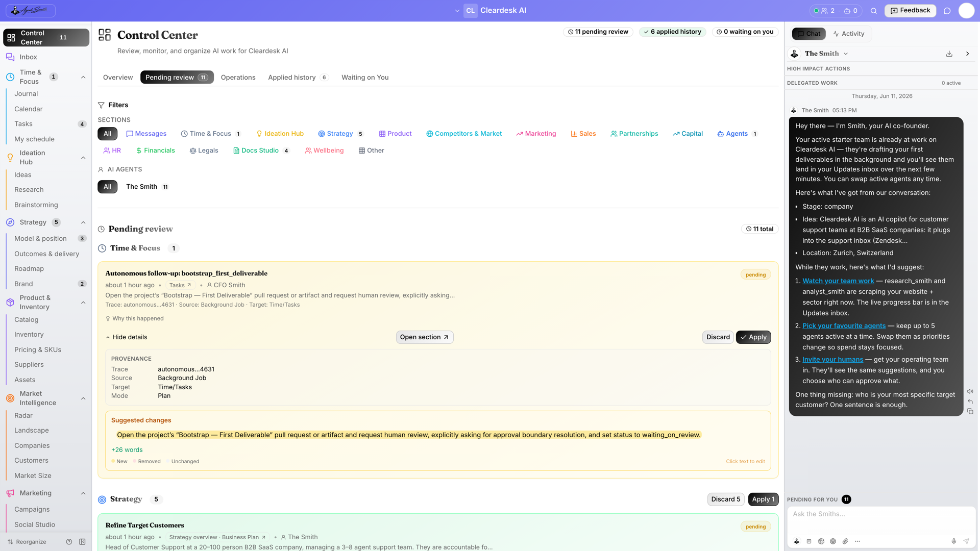Click the help question mark icon in sidebar footer
The image size is (980, 551).
point(69,542)
